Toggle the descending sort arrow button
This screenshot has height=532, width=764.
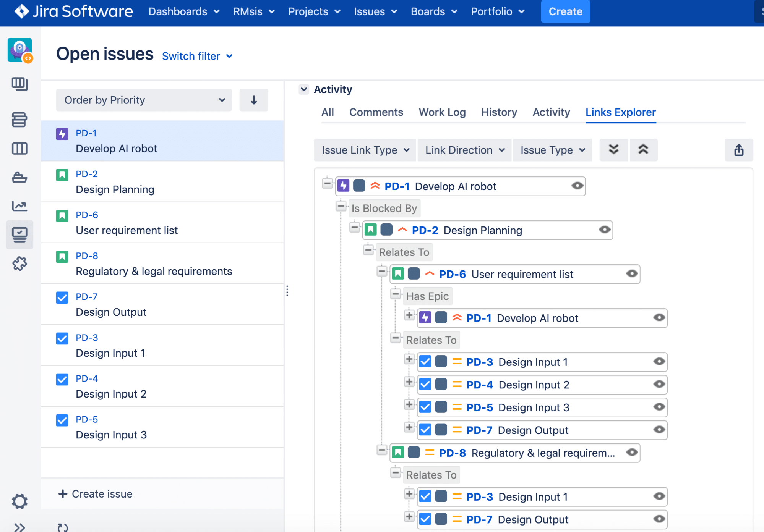254,100
